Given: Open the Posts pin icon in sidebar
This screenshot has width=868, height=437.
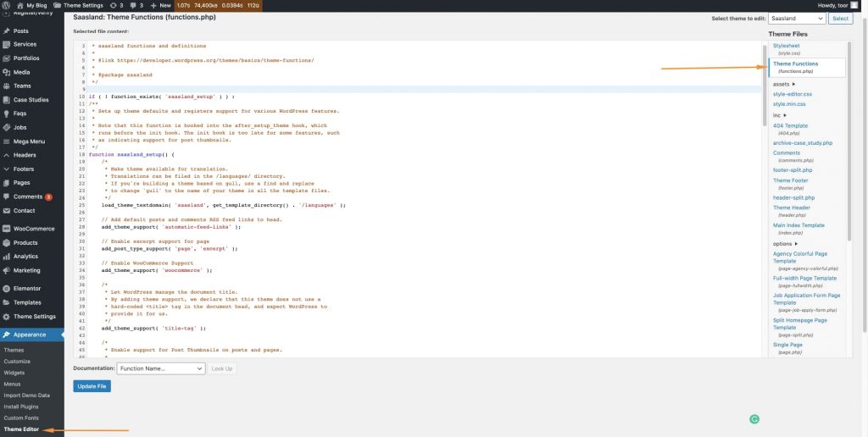Looking at the screenshot, I should (7, 31).
